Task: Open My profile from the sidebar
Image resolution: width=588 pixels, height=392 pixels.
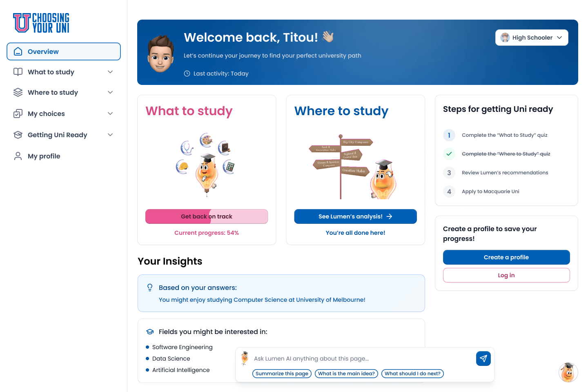Action: click(64, 156)
